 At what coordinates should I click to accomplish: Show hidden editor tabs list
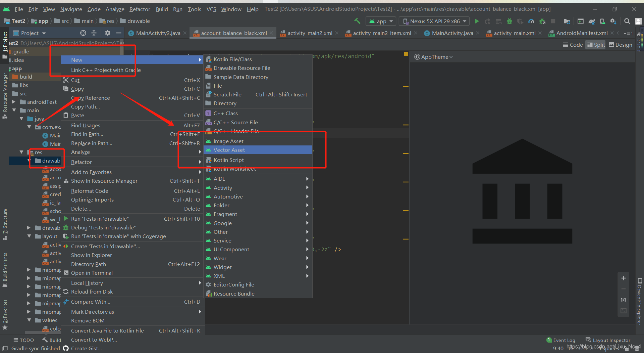628,33
